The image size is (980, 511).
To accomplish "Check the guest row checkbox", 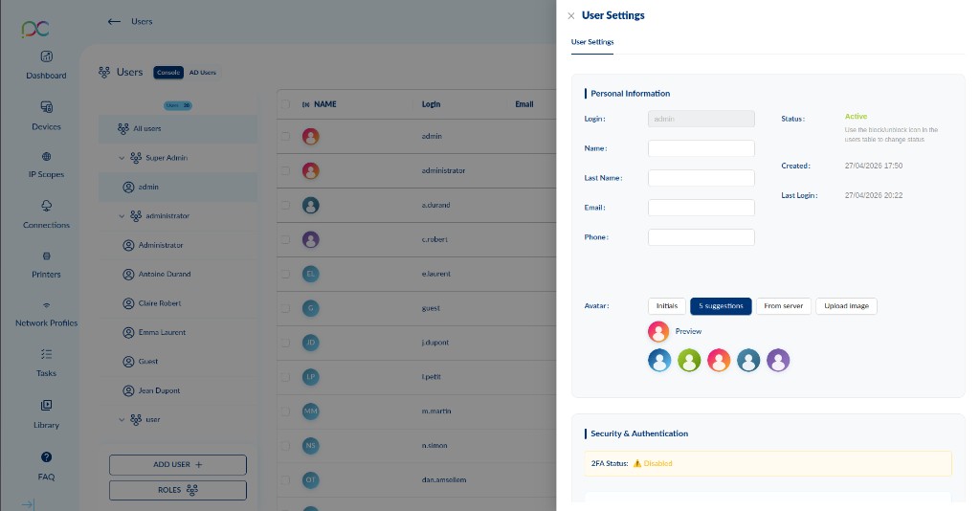I will [285, 308].
